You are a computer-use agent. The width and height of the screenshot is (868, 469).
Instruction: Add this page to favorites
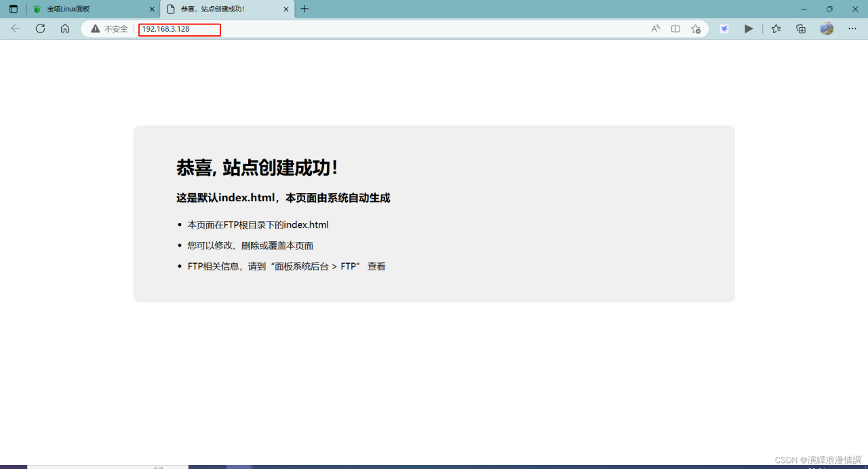coord(696,28)
